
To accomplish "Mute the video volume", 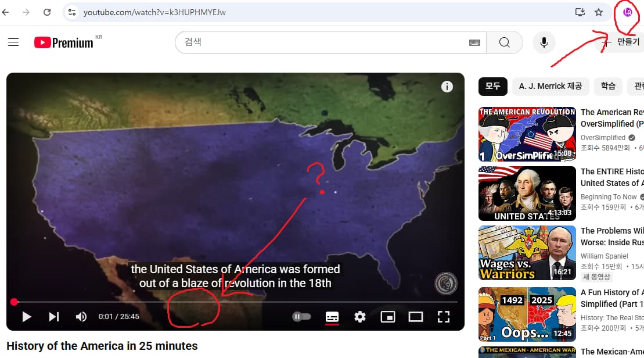I will point(81,317).
